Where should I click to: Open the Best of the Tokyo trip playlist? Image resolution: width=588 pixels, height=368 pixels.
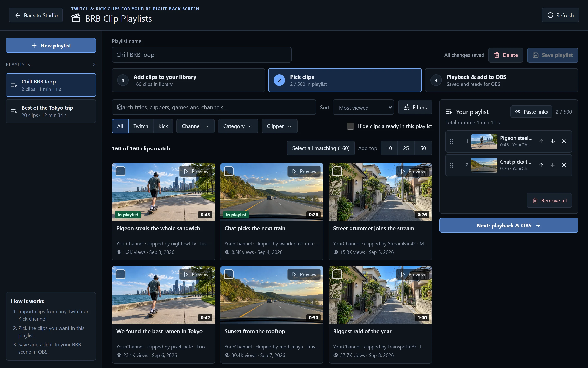coord(51,111)
